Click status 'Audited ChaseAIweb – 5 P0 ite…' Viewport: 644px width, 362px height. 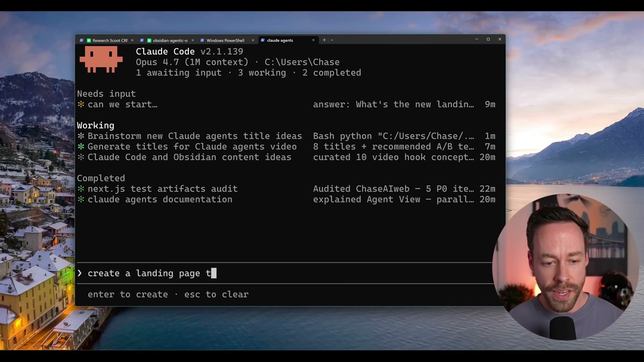click(393, 189)
